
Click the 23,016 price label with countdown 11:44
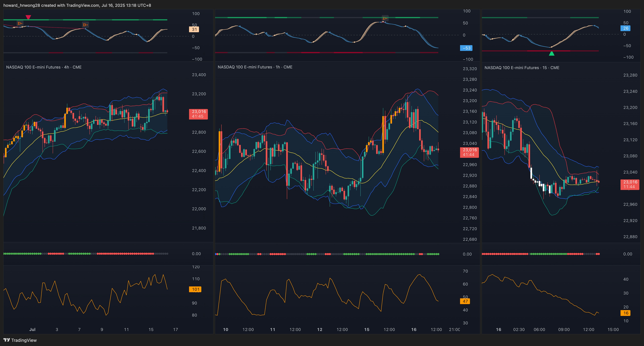630,185
